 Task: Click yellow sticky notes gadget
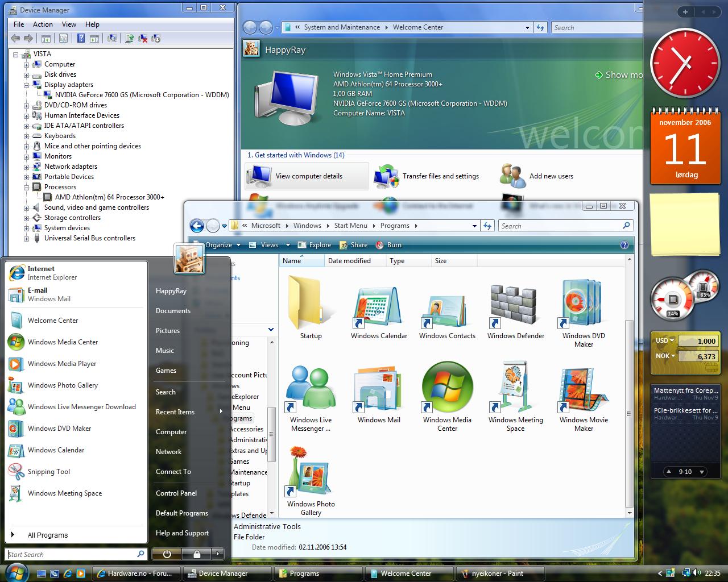pos(684,226)
